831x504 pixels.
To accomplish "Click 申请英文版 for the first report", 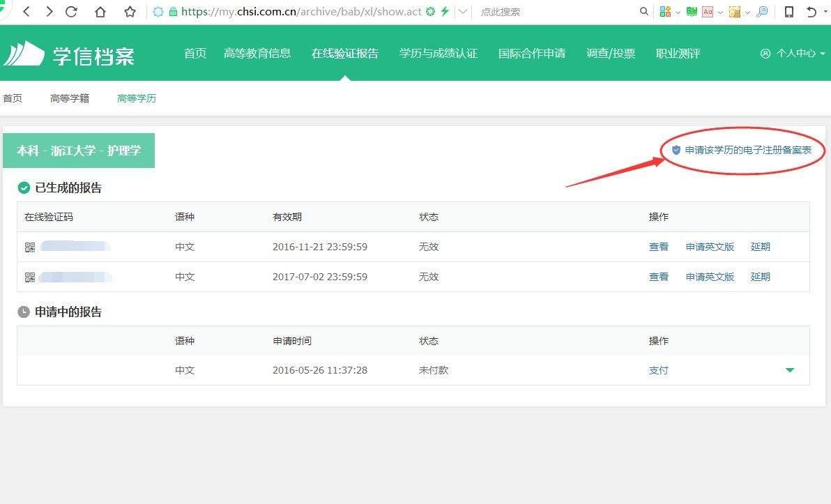I will (710, 246).
